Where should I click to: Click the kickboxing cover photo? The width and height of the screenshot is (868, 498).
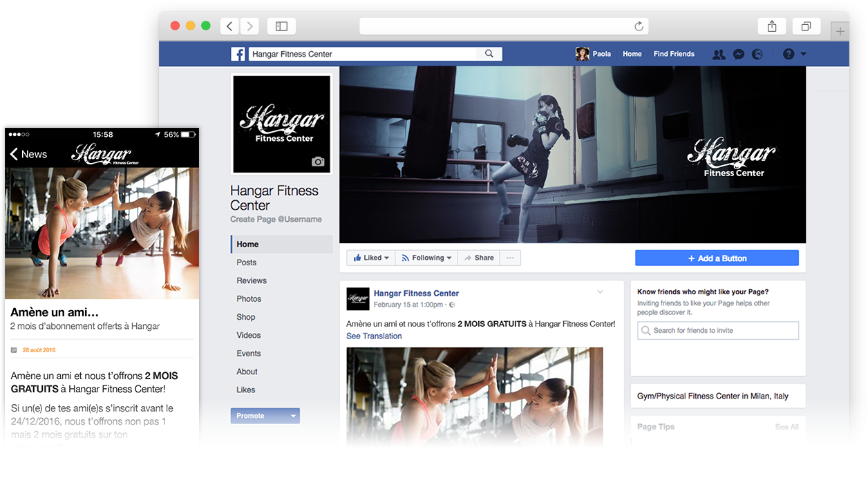(x=572, y=155)
